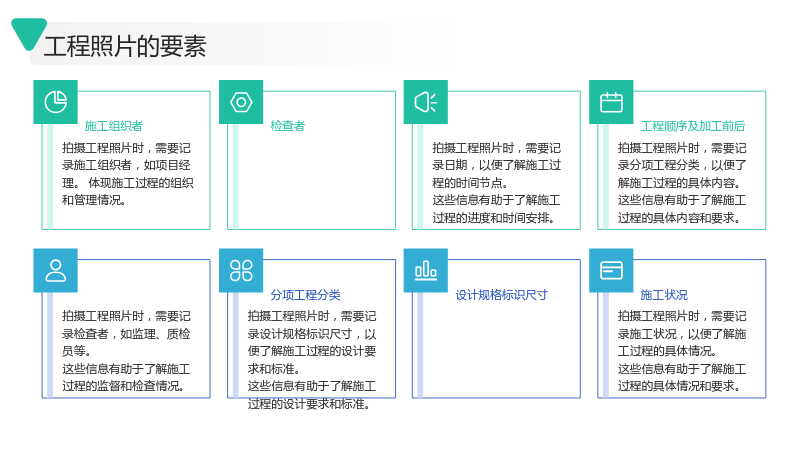Select the 工程照片的要素 slide title

(125, 46)
